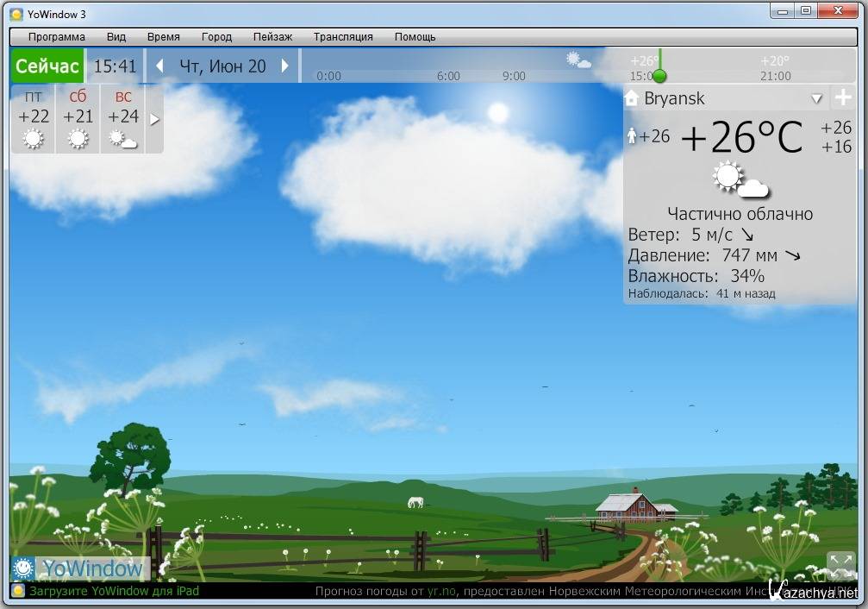Click the plus icon to add a city
The width and height of the screenshot is (868, 609).
pos(842,98)
